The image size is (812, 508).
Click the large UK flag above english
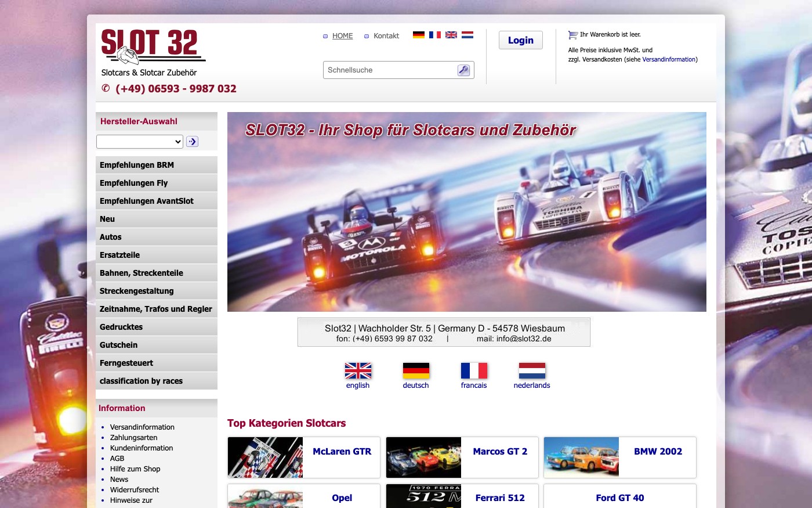pos(358,370)
